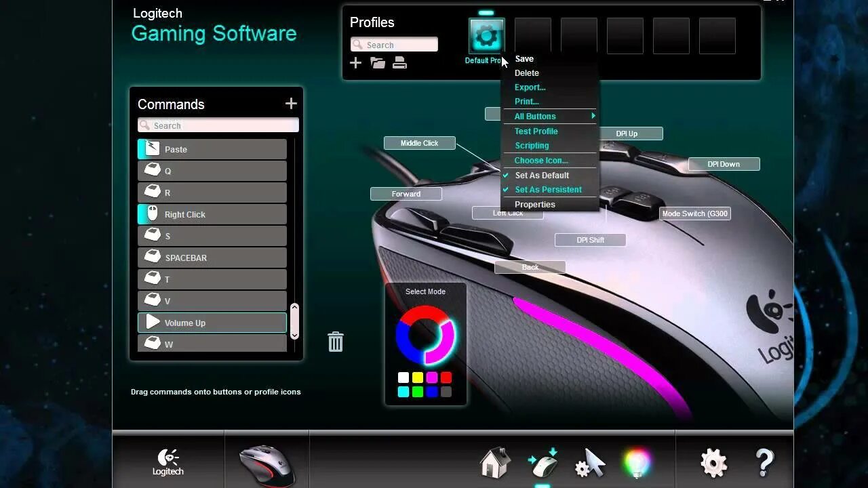Open the import profile folder icon
The height and width of the screenshot is (488, 868).
(x=378, y=63)
